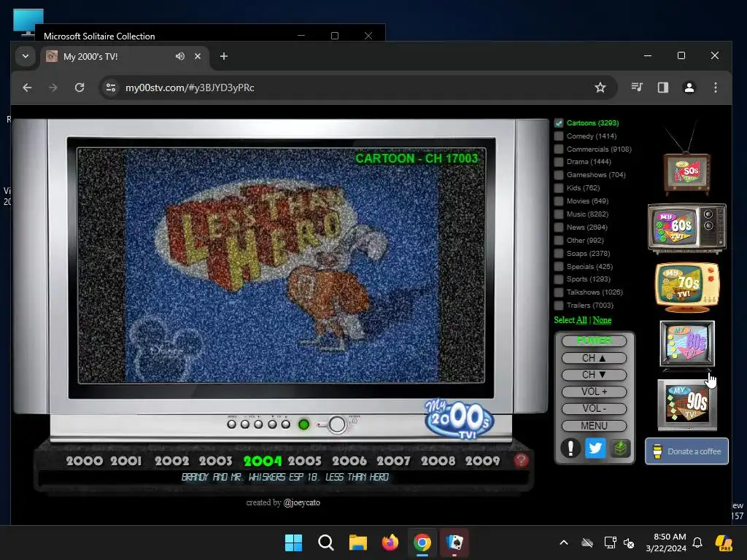
Task: Open the My 50s TV thumbnail
Action: pos(686,173)
